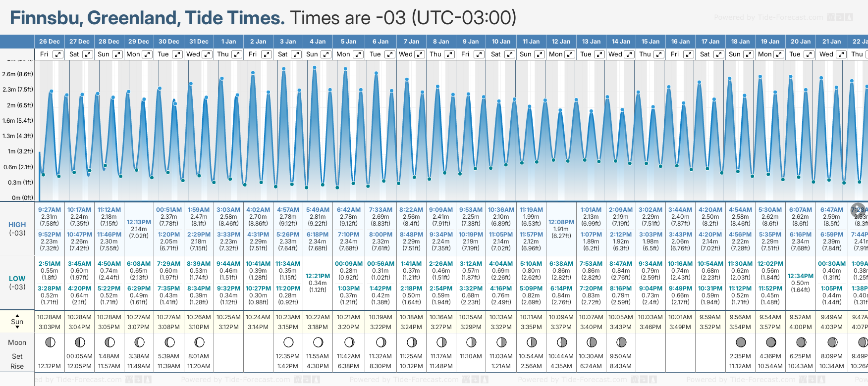Click the HIGH (-03) row label
Viewport: 868px width, 386px height.
(17, 229)
